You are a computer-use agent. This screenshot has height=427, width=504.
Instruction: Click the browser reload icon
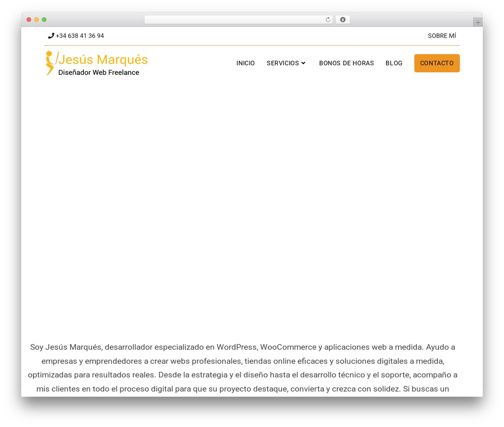(x=328, y=20)
